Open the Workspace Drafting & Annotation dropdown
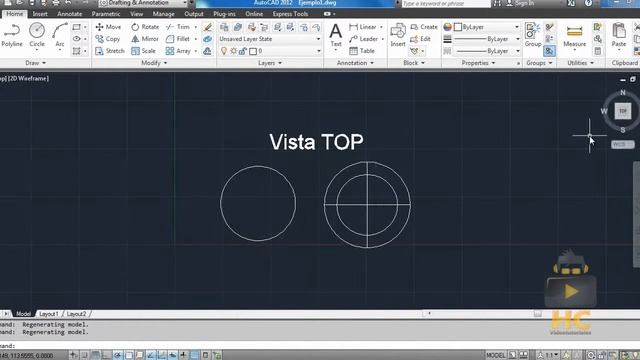Screen dimensions: 640x360 point(144,3)
